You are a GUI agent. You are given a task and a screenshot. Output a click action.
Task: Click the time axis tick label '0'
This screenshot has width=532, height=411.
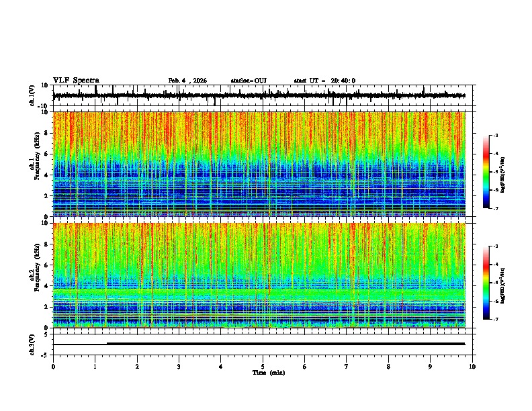[x=53, y=367]
